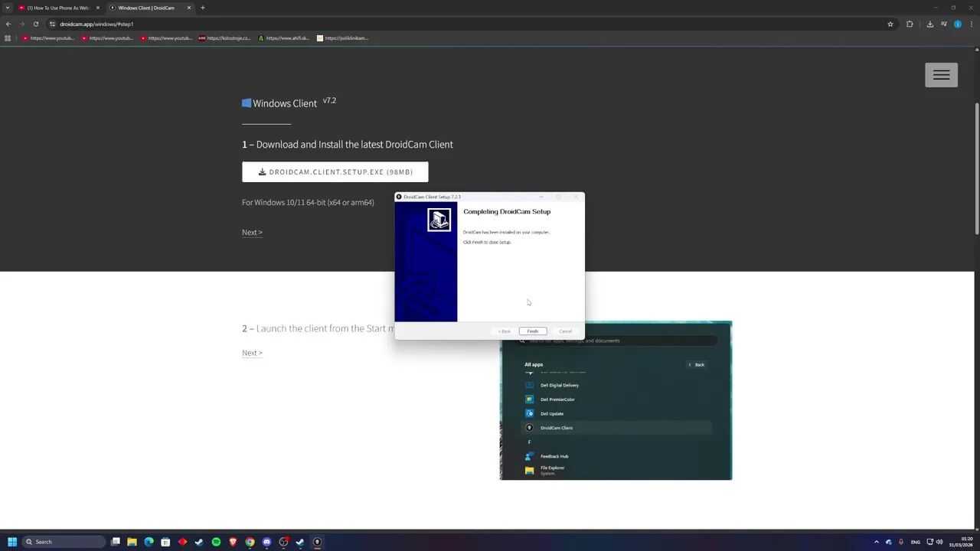Open the tab search dropdown arrow
The height and width of the screenshot is (551, 980).
point(8,8)
